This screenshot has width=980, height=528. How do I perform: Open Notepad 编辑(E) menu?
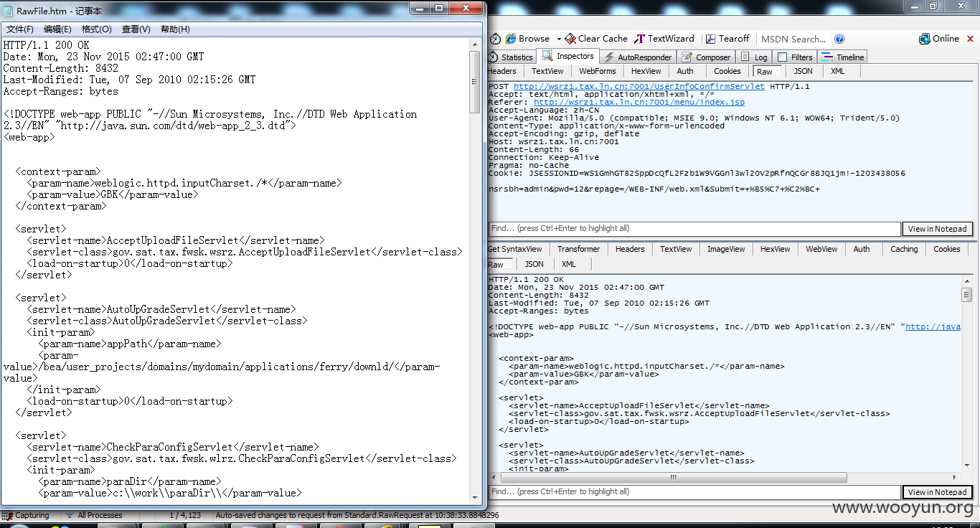pyautogui.click(x=57, y=29)
